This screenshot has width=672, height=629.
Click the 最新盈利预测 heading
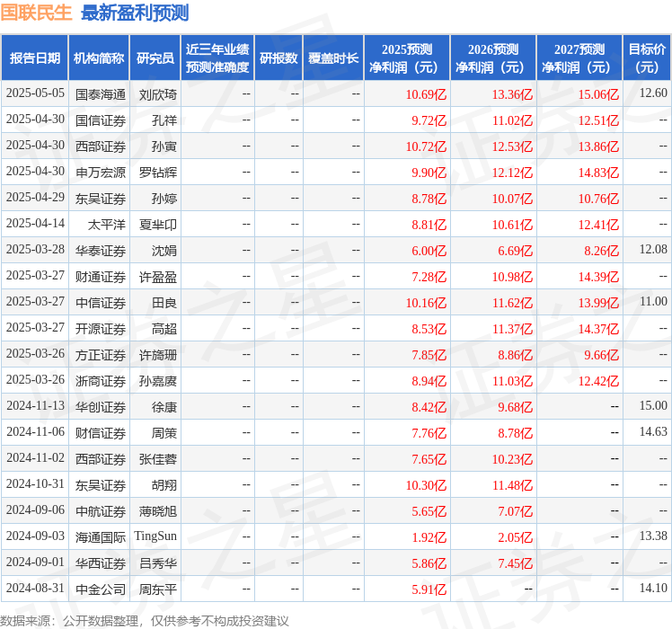point(135,13)
